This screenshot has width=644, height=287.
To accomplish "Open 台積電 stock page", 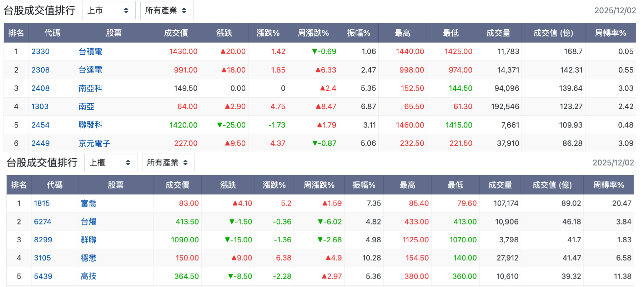I will [x=90, y=51].
